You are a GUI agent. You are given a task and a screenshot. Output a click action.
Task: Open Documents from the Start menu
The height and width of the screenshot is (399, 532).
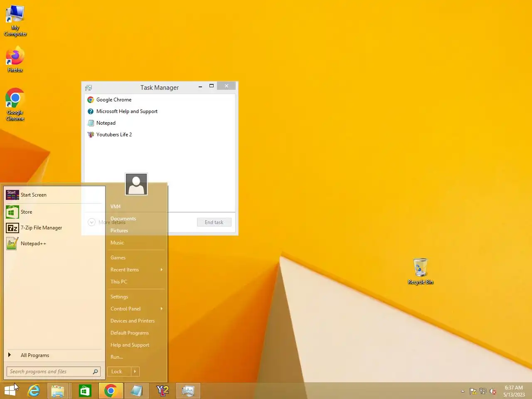(x=123, y=219)
